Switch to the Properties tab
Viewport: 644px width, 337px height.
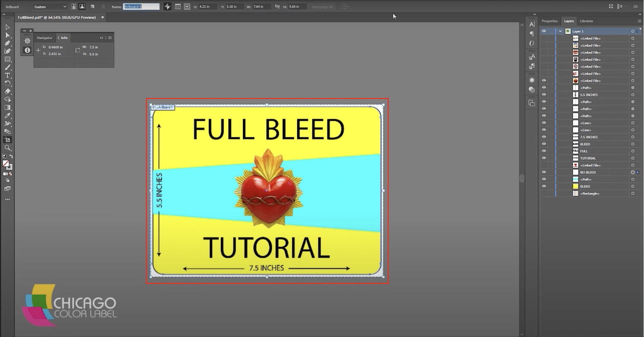(x=550, y=21)
